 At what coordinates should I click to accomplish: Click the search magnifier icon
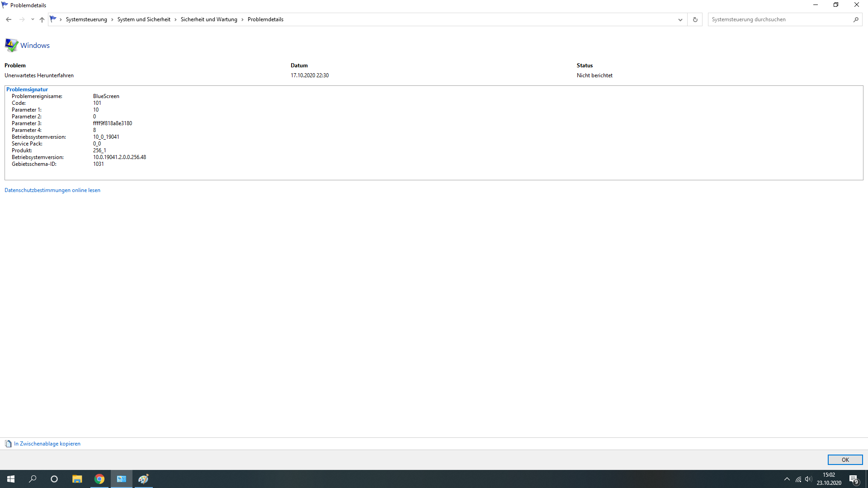[x=855, y=19]
